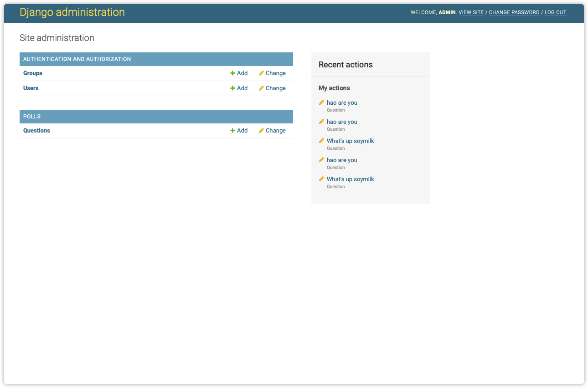Open the Django administration header link
Screen dimensions: 588x388
72,12
